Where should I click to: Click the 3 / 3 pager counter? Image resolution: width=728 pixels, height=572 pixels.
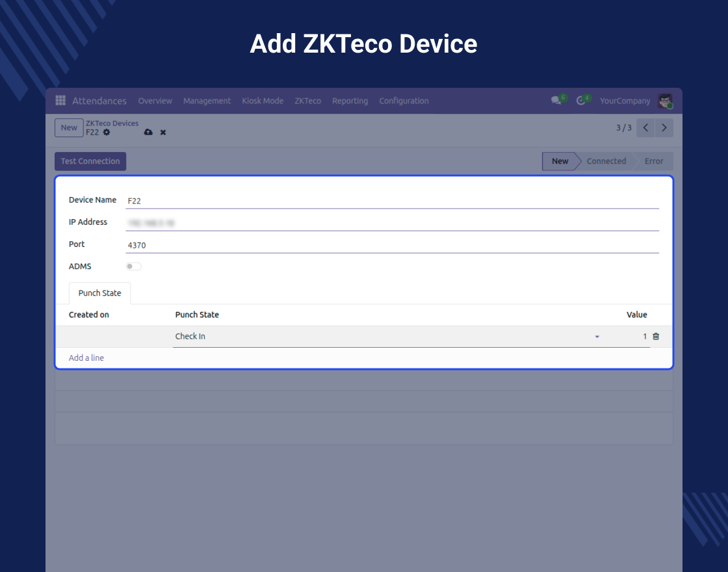(623, 127)
